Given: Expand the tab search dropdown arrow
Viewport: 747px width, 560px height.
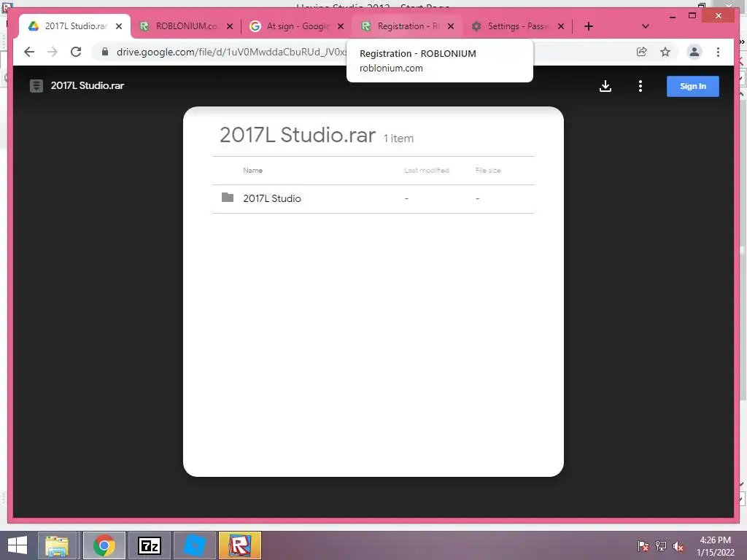Looking at the screenshot, I should 646,26.
